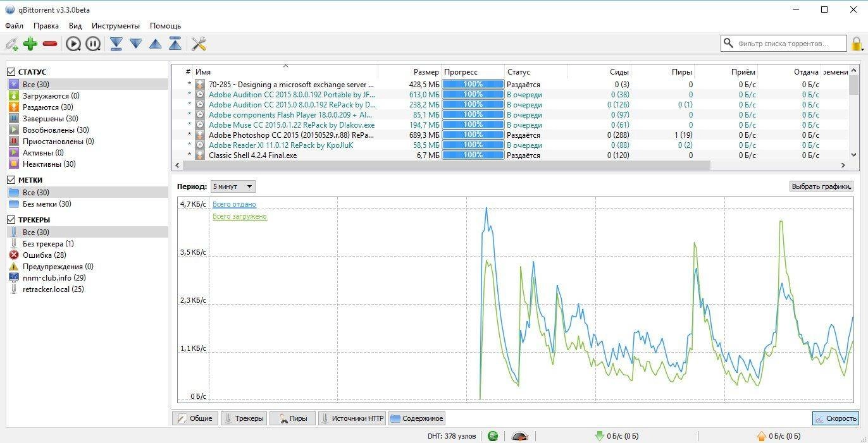This screenshot has height=443, width=868.
Task: Click the orange upload speed arrow
Action: 762,436
